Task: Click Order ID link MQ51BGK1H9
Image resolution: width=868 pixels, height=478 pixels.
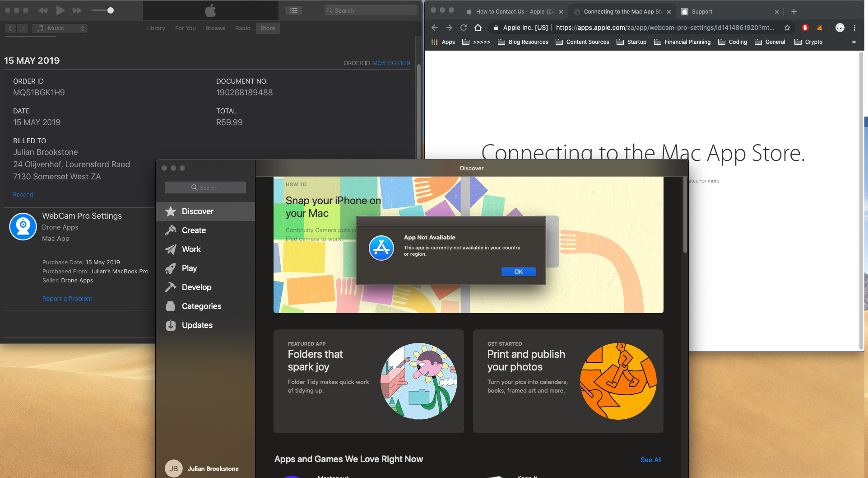Action: (391, 63)
